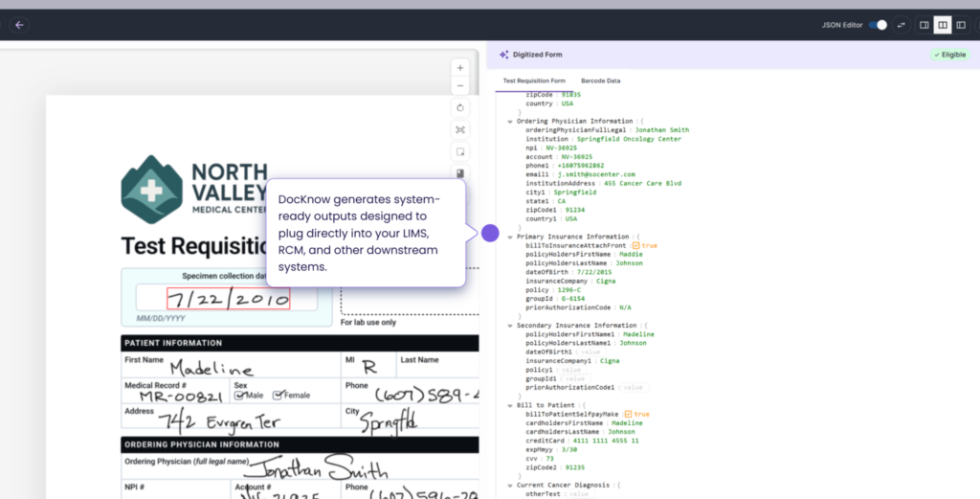The image size is (980, 499).
Task: Select the right-sidebar layout icon
Action: 924,25
